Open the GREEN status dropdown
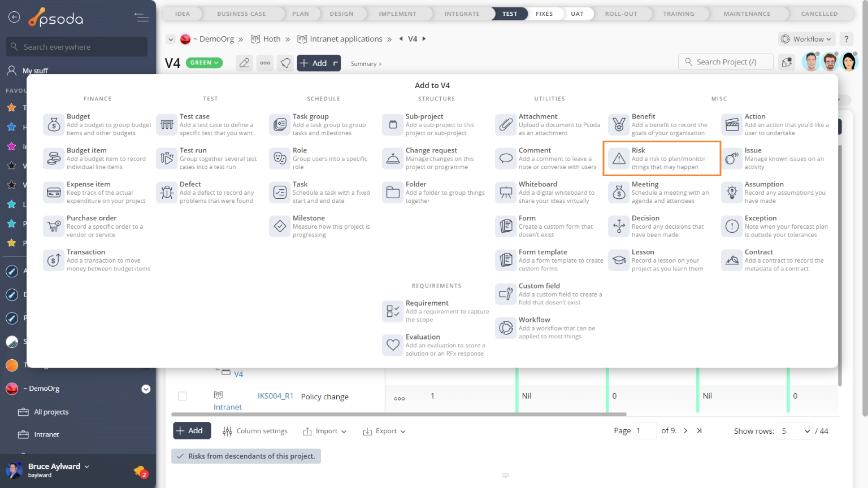Screen dimensions: 868x488 pos(204,63)
